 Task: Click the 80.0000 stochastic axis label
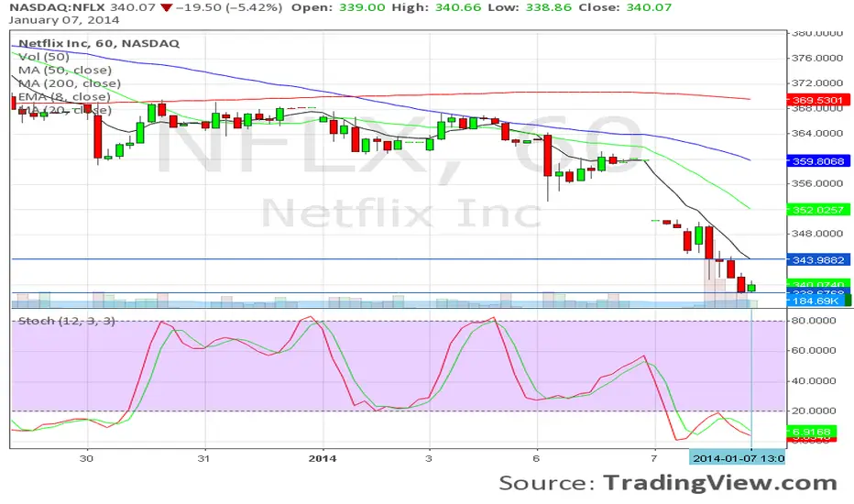coord(814,321)
